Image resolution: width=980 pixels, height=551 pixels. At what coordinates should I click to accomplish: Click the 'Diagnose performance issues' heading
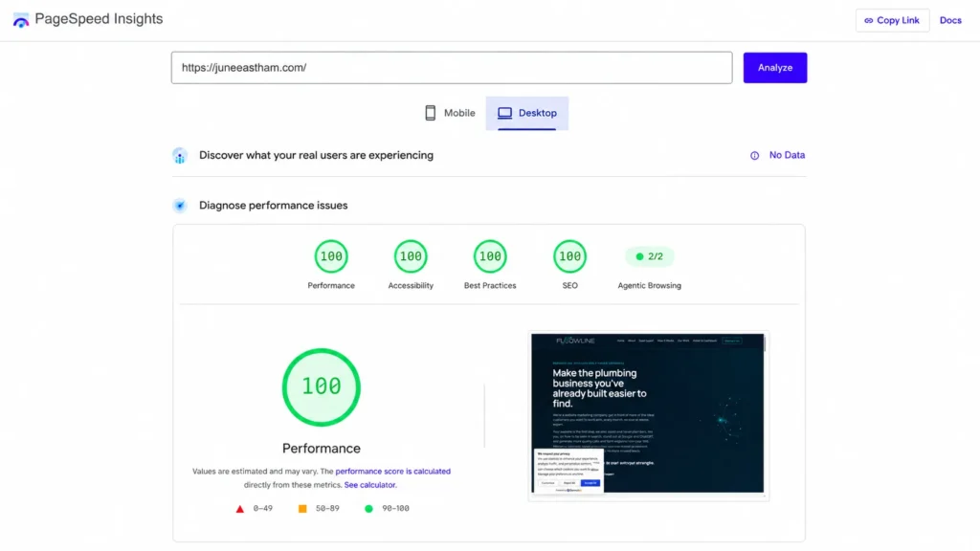coord(273,205)
